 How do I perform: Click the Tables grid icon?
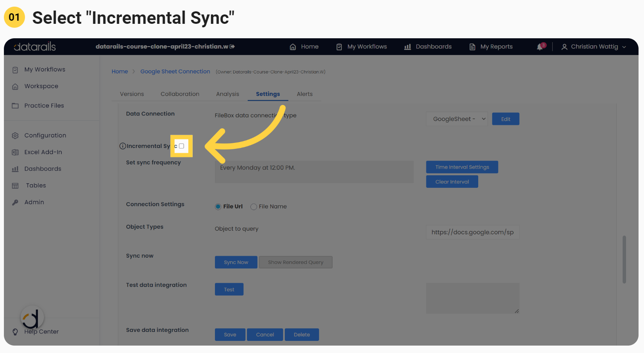point(15,186)
